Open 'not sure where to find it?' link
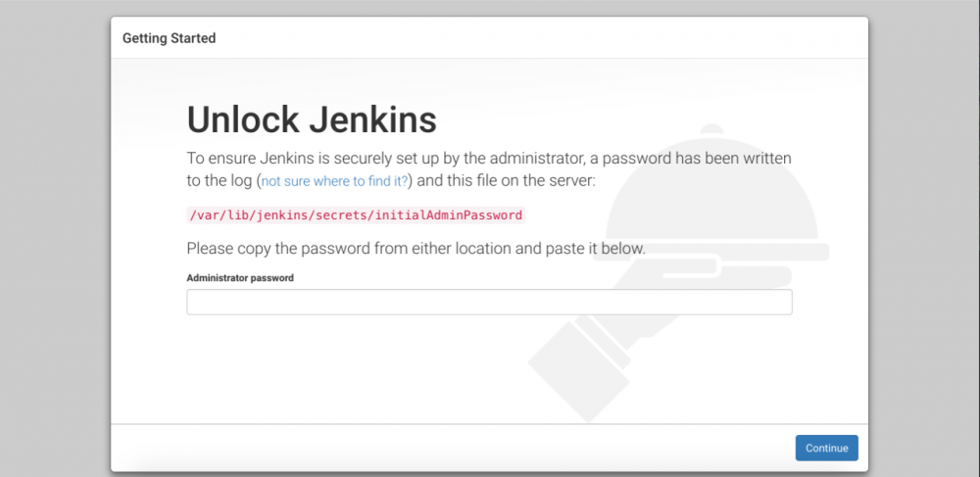This screenshot has width=980, height=477. (334, 181)
